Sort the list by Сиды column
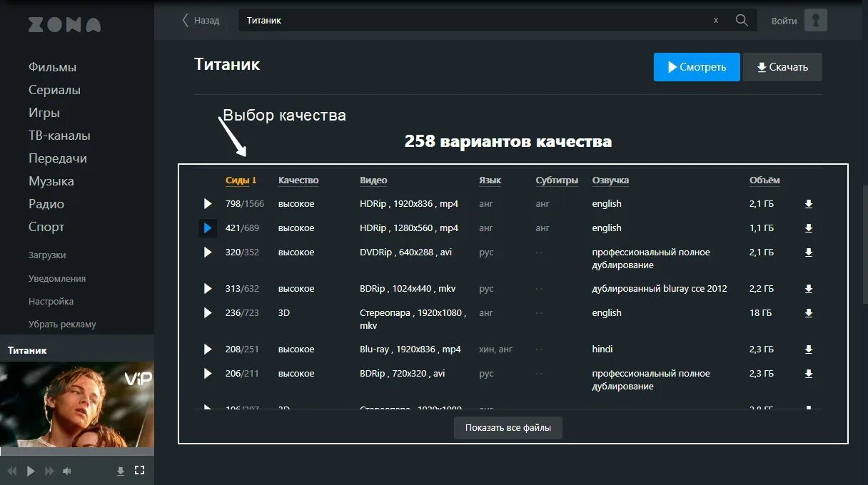Screen dimensions: 868x485 coord(241,180)
